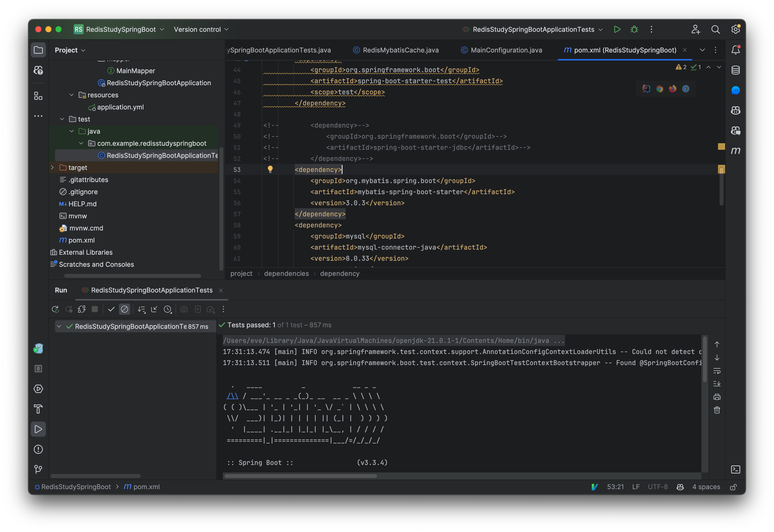774x532 pixels.
Task: Open the Notifications bell icon
Action: tap(736, 50)
